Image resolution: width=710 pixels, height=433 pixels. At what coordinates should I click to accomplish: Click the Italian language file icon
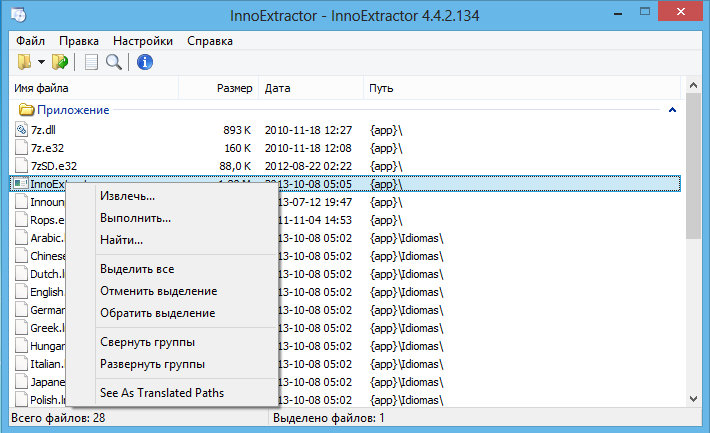21,364
